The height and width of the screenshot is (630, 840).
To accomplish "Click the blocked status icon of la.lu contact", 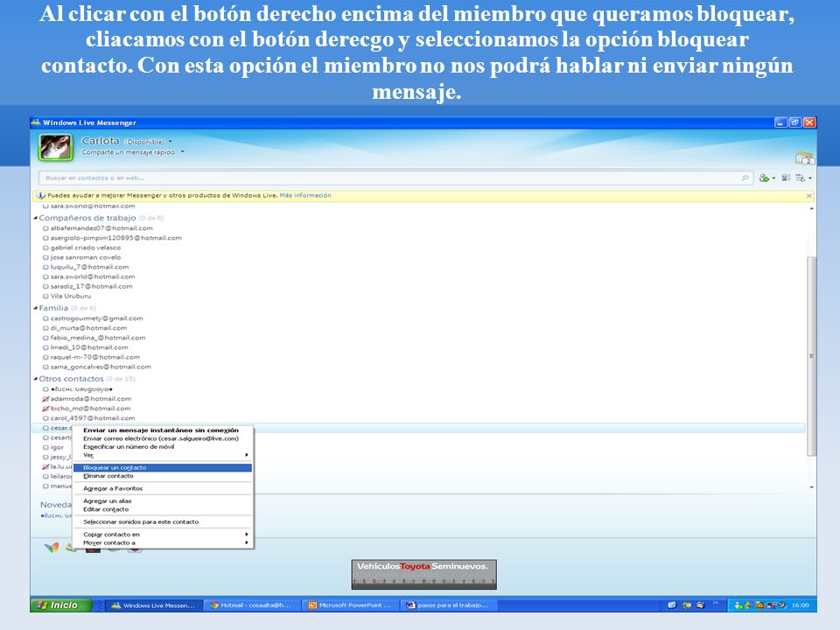I will (x=45, y=466).
